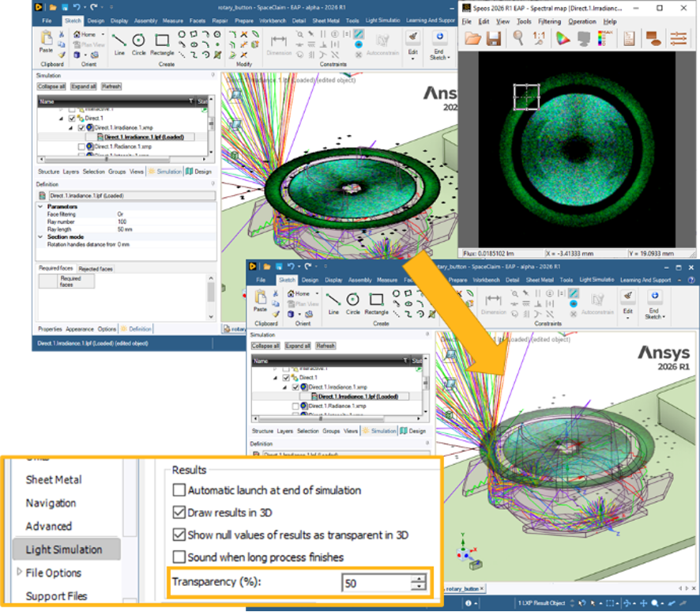Click Collapse all in back SpaceClaim Simulation panel

(x=51, y=87)
